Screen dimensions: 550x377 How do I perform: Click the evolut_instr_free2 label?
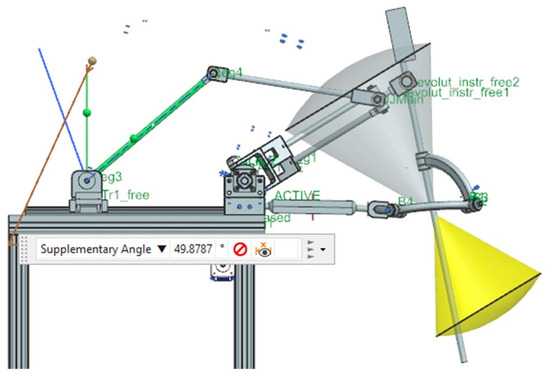467,82
